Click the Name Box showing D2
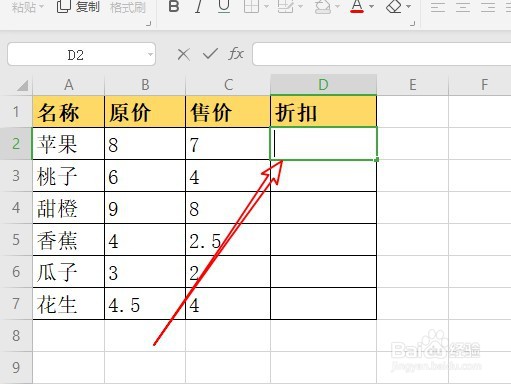The width and height of the screenshot is (511, 384). coord(76,54)
